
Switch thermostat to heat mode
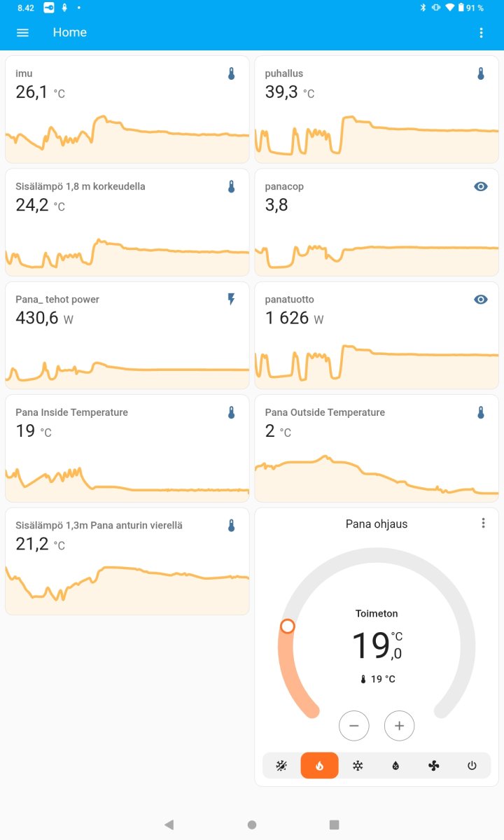coord(319,766)
